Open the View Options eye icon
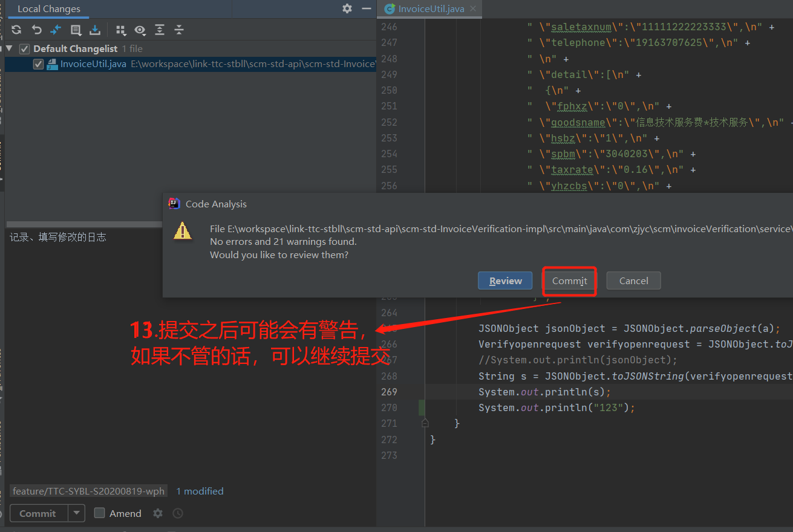This screenshot has width=793, height=532. (140, 30)
